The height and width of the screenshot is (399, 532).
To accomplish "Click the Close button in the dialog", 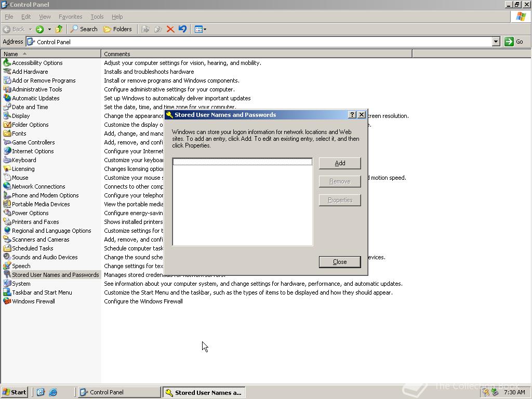I will (340, 262).
